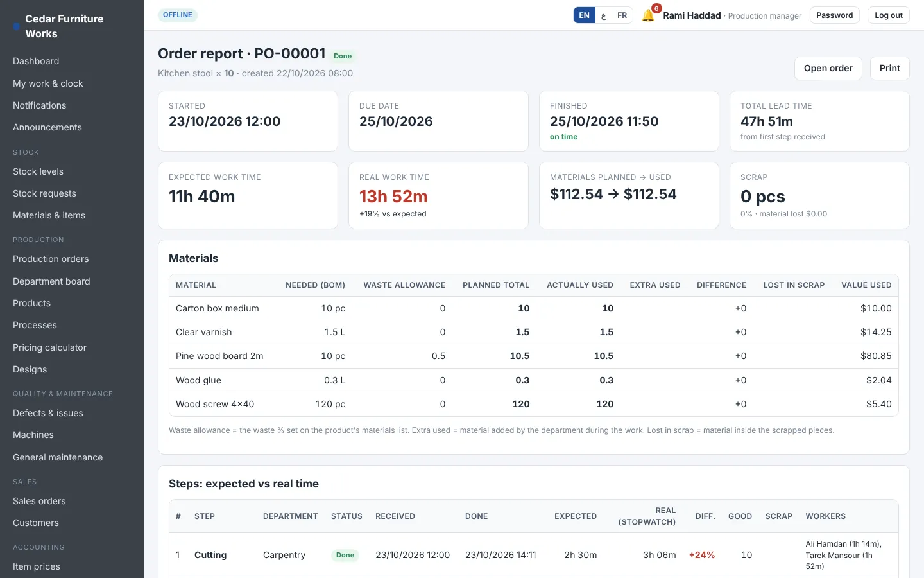
Task: Open Notifications page in sidebar
Action: click(39, 105)
